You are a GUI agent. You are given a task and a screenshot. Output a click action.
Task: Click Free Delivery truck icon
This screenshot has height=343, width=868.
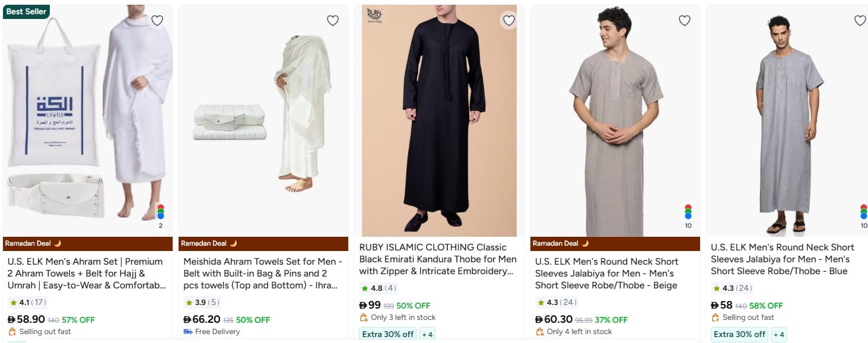click(x=187, y=332)
